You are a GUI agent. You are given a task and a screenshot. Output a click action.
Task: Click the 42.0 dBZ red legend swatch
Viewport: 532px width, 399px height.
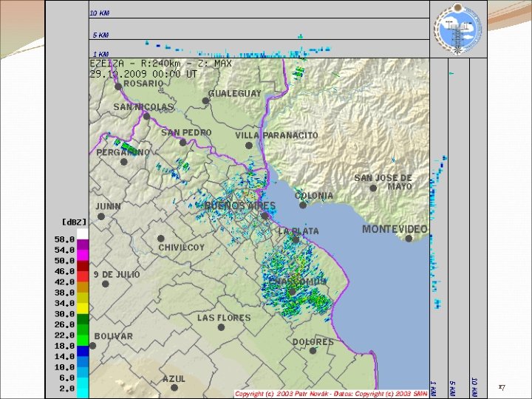click(83, 277)
